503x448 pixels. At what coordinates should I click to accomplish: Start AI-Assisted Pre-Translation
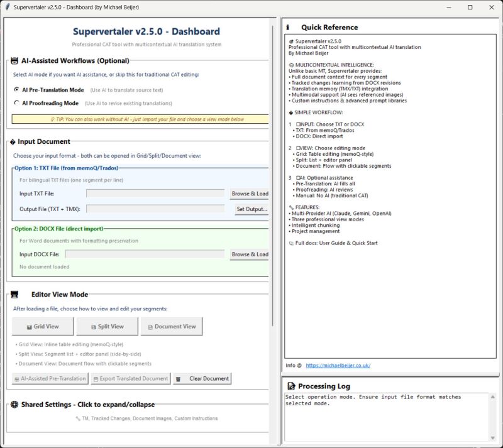[50, 379]
